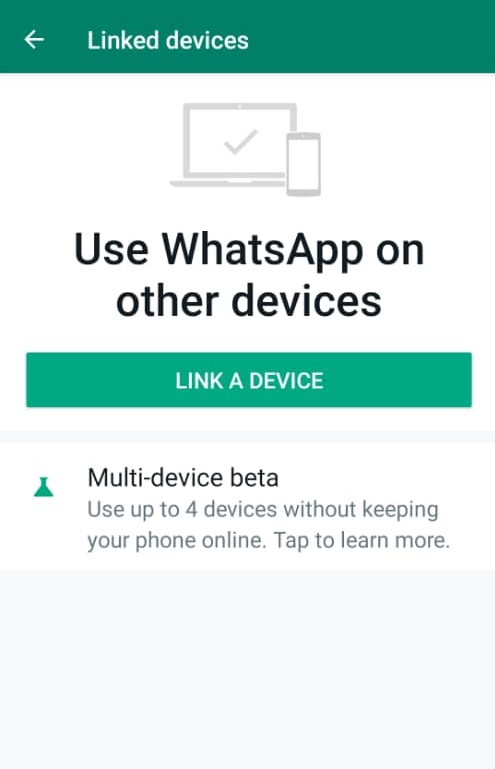This screenshot has height=769, width=495.
Task: Click the 'your phone online' phrase
Action: [x=177, y=540]
